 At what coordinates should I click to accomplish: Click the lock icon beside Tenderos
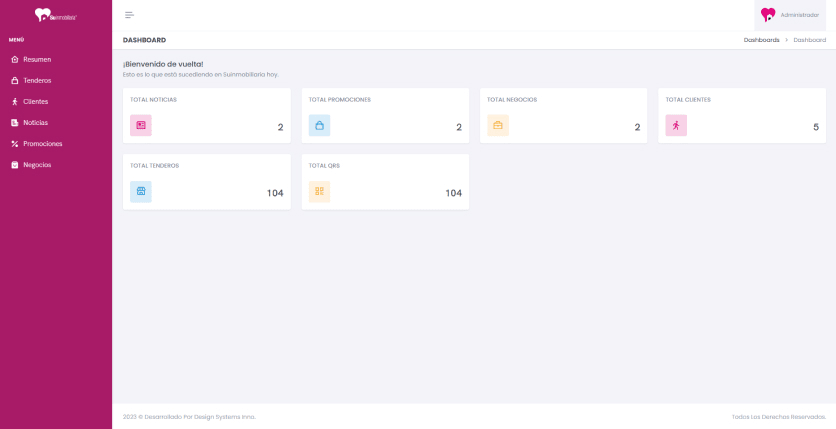point(15,80)
